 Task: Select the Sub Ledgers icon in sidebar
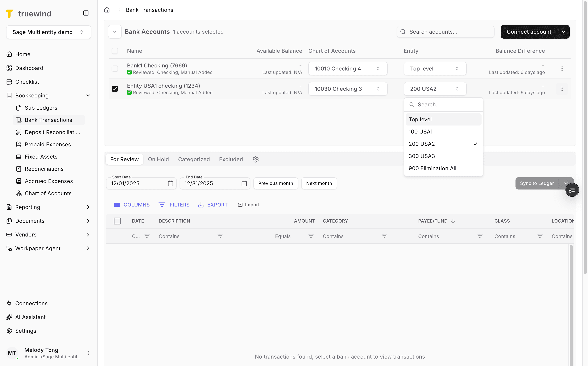tap(19, 108)
